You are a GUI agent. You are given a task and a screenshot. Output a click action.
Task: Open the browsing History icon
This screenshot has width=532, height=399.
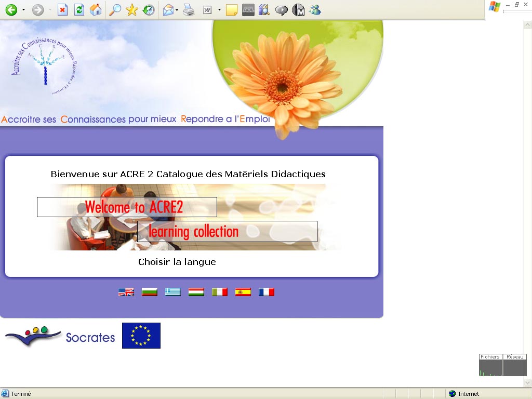click(x=149, y=10)
